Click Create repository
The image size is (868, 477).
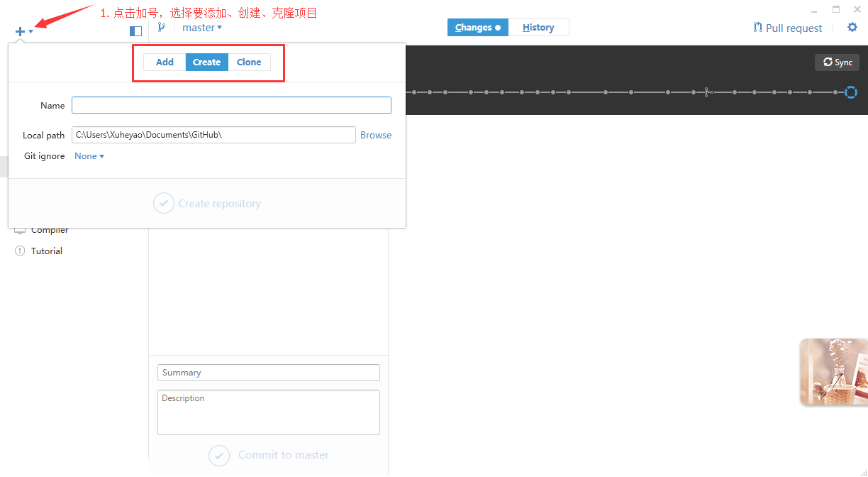[207, 204]
